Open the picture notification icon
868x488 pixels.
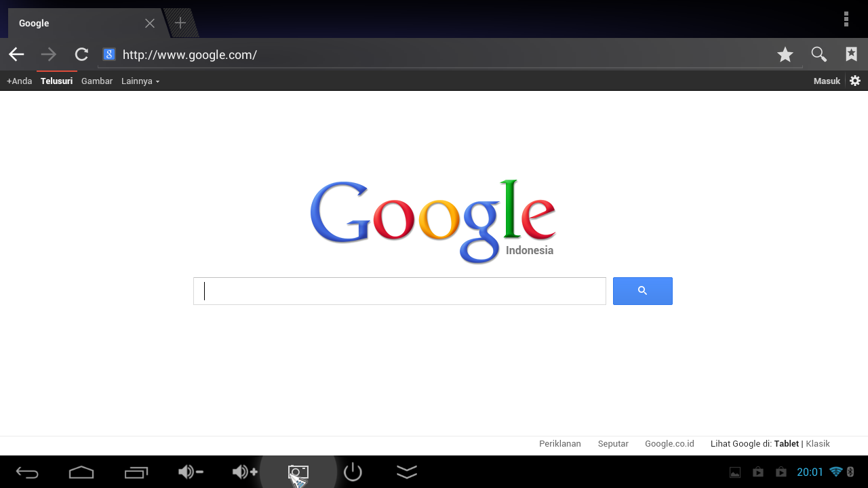coord(735,472)
